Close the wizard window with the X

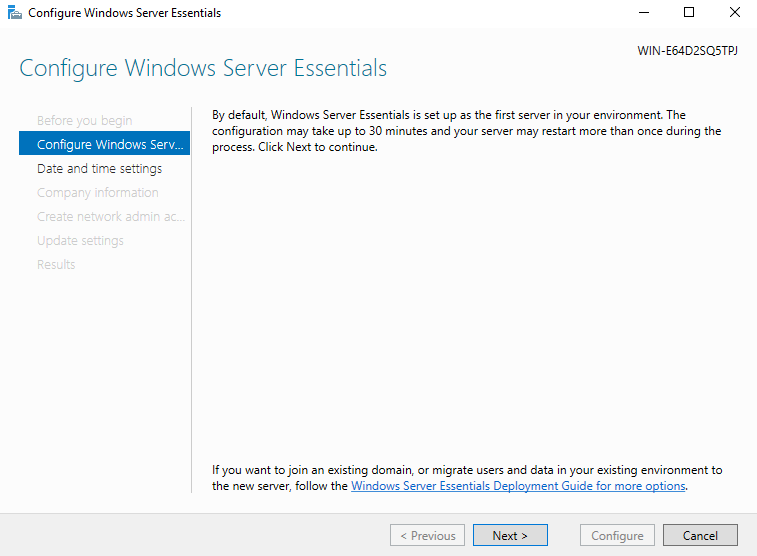[734, 13]
